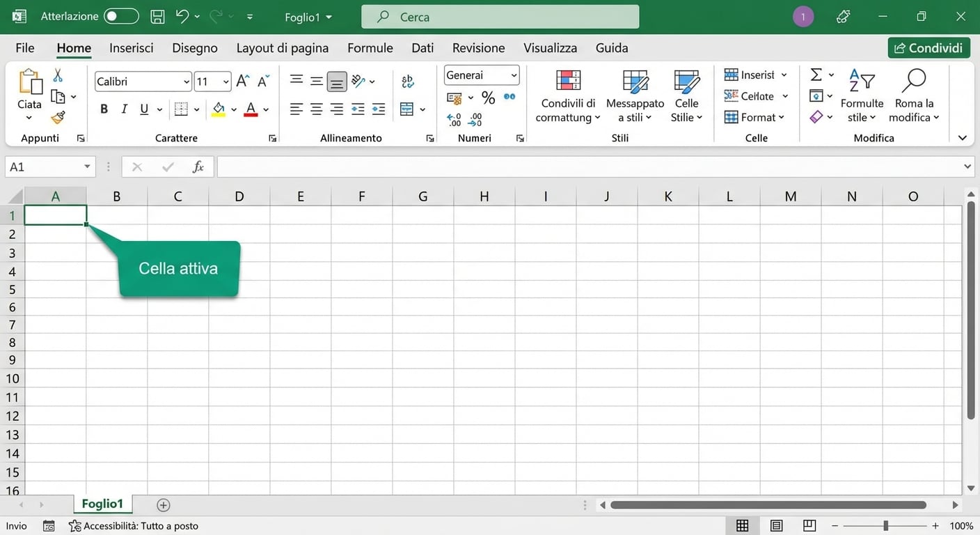The image size is (980, 535).
Task: Switch to normal grid view in status bar
Action: click(x=743, y=526)
